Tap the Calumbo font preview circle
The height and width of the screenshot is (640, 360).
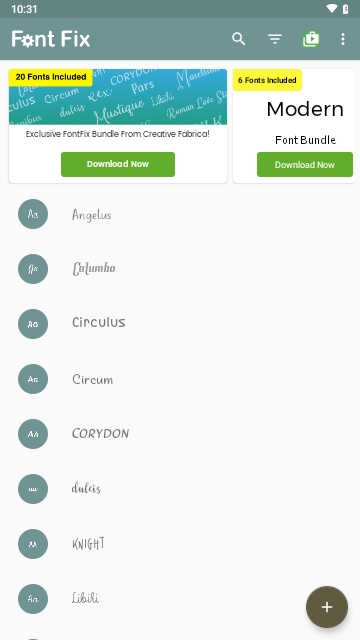pyautogui.click(x=33, y=269)
